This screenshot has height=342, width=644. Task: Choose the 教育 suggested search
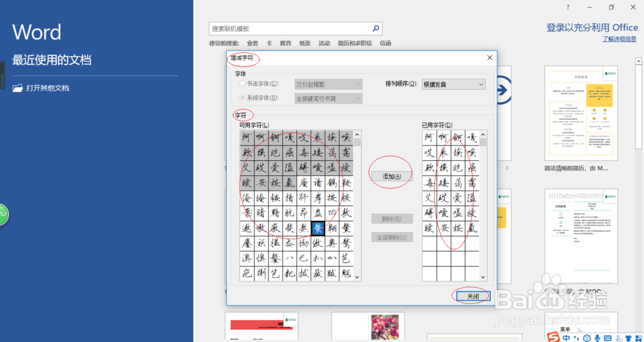(x=285, y=43)
